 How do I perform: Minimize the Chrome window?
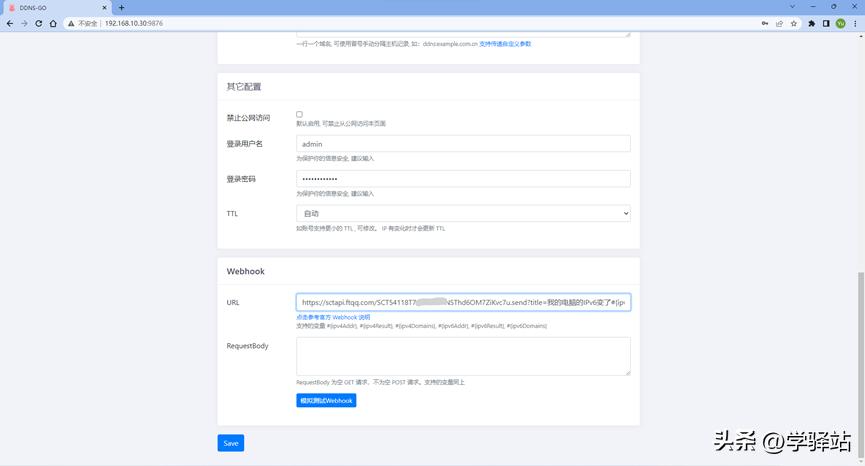(x=813, y=7)
